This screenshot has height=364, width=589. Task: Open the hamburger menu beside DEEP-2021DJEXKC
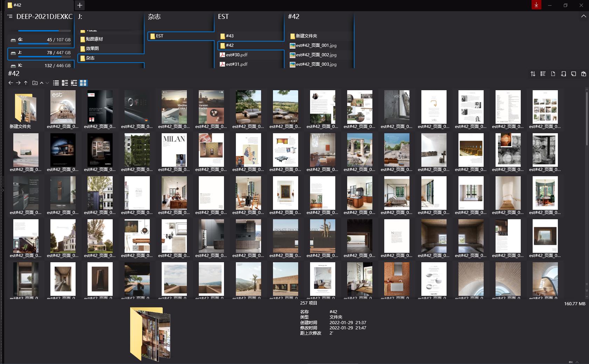pyautogui.click(x=10, y=16)
